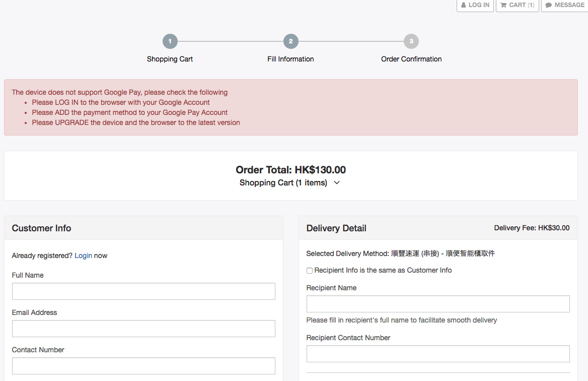This screenshot has width=588, height=381.
Task: Click the Customer Info heading
Action: [x=41, y=228]
